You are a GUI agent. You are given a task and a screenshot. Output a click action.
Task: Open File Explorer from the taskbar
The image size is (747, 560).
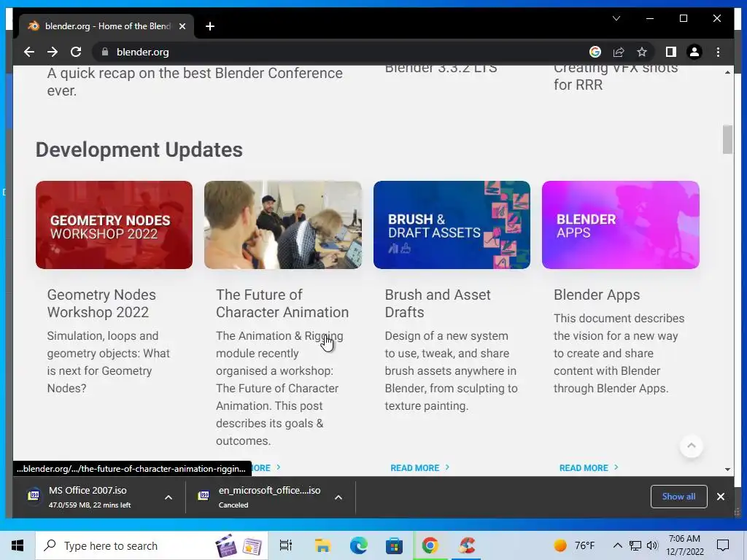(x=323, y=545)
